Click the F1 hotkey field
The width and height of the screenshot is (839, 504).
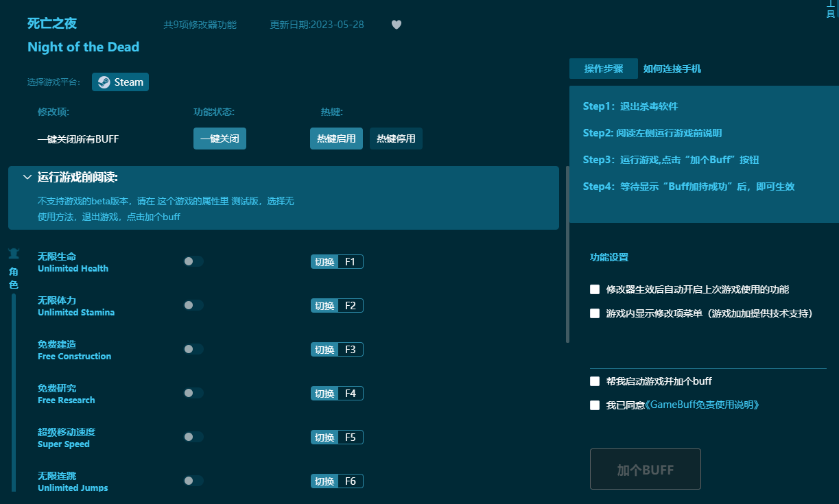click(x=351, y=262)
